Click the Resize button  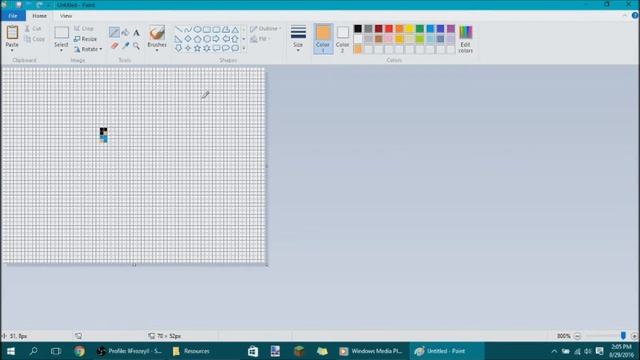click(85, 39)
